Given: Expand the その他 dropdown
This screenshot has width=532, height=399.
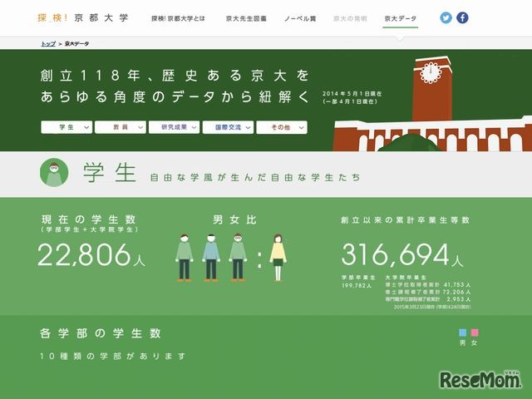Looking at the screenshot, I should point(282,127).
